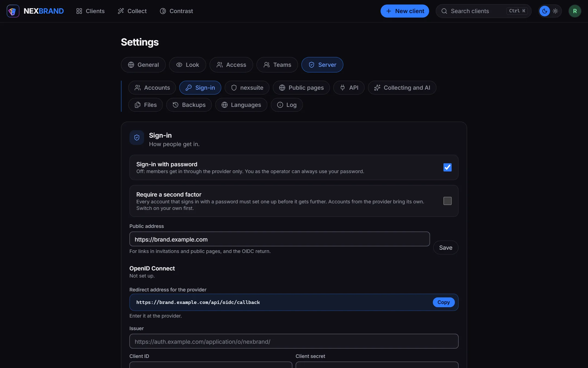Open the Collecting and AI section
Image resolution: width=588 pixels, height=368 pixels.
coord(402,88)
